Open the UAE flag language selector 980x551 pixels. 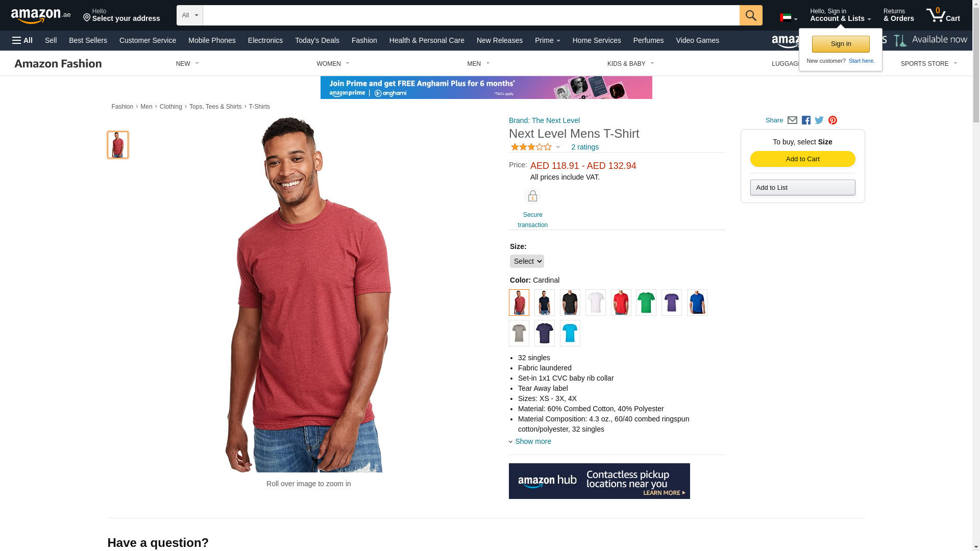click(x=789, y=18)
